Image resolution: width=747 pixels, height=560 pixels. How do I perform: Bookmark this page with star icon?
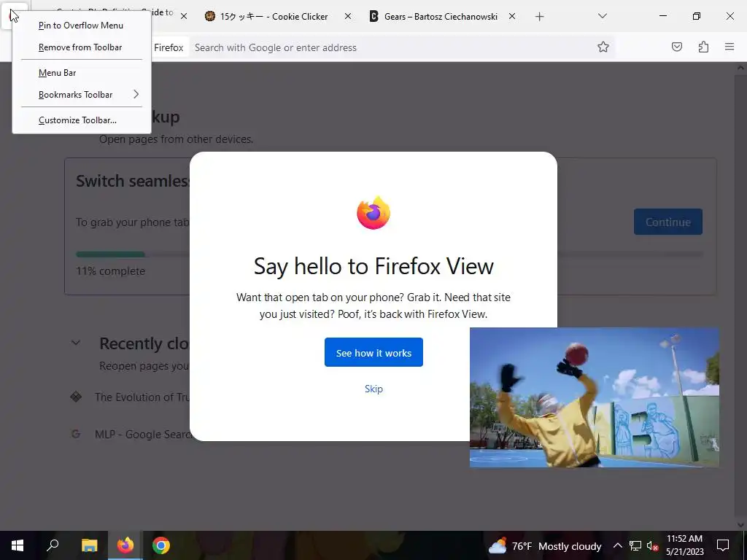[x=603, y=47]
